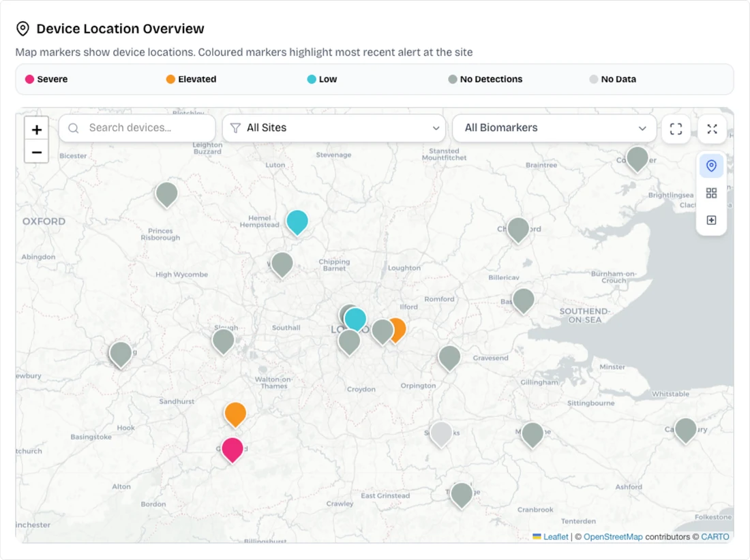Click the Low legend item
This screenshot has height=560, width=750.
(322, 79)
